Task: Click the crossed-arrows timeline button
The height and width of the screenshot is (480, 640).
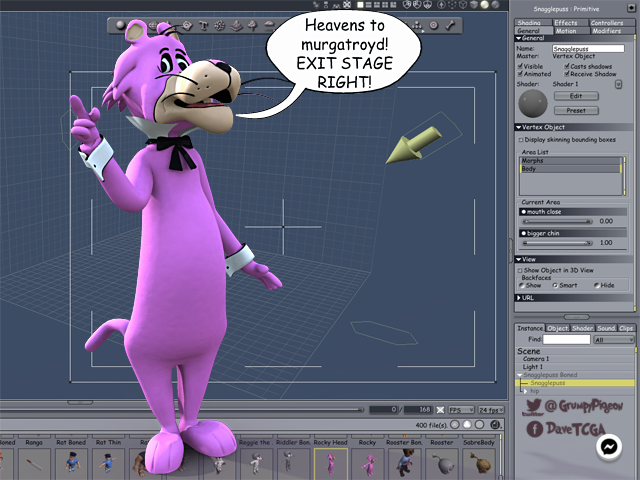Action: (x=440, y=409)
